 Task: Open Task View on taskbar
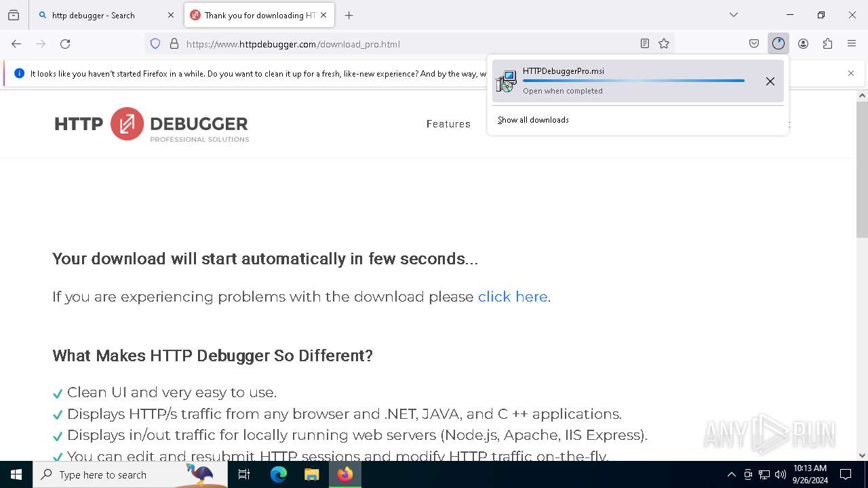click(x=244, y=474)
